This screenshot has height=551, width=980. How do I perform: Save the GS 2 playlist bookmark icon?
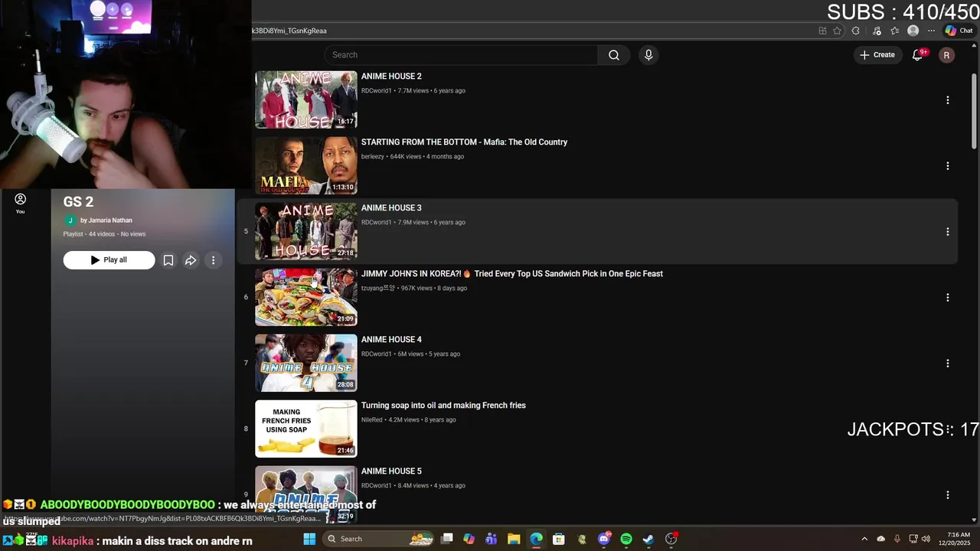pyautogui.click(x=168, y=260)
